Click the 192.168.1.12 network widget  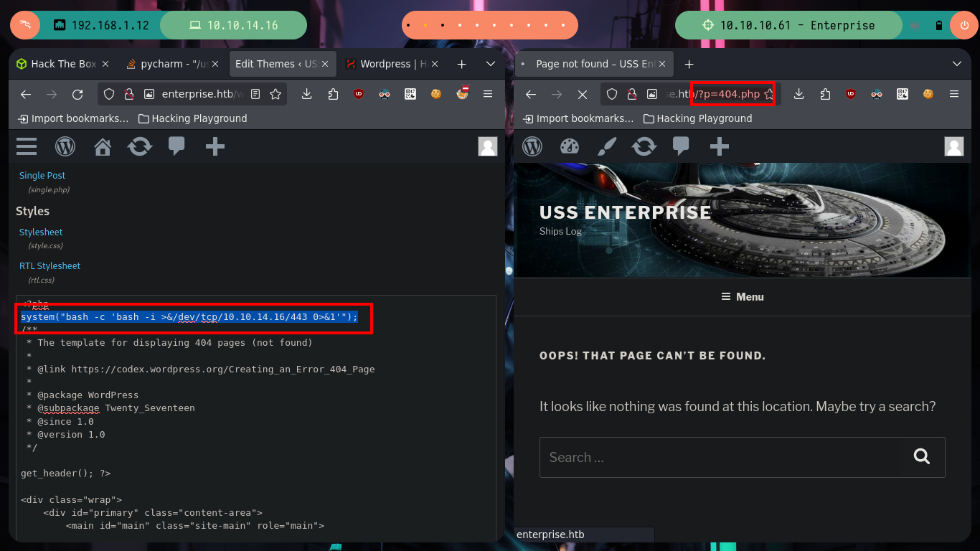point(101,25)
